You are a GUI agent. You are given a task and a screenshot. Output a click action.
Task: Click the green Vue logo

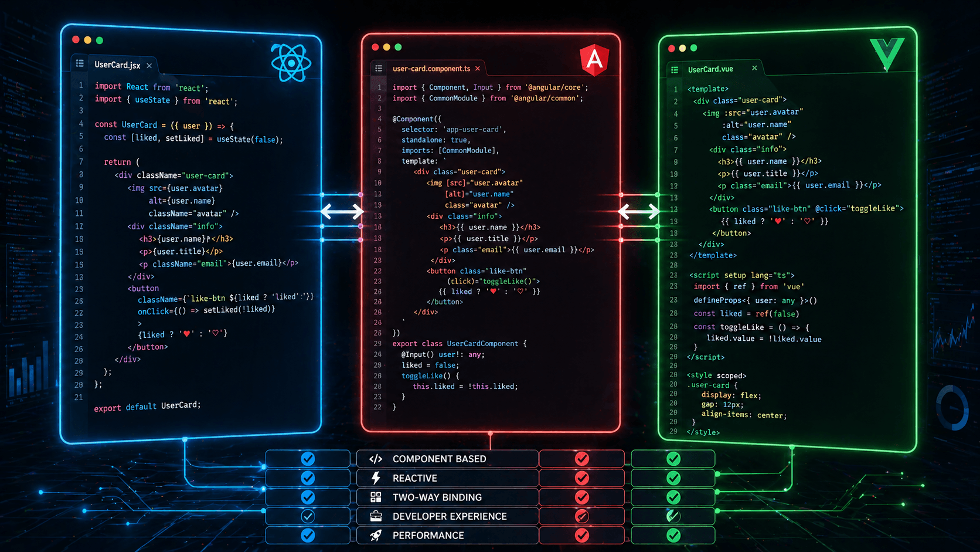(x=886, y=55)
